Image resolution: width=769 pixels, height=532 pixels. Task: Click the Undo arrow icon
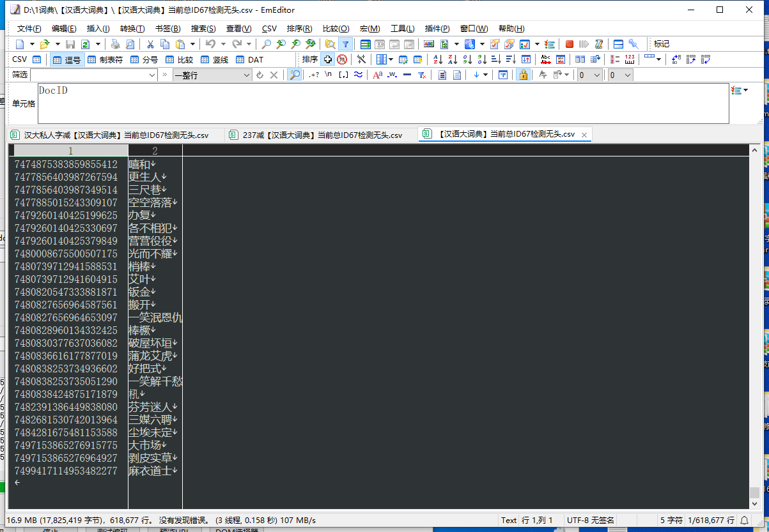[209, 44]
